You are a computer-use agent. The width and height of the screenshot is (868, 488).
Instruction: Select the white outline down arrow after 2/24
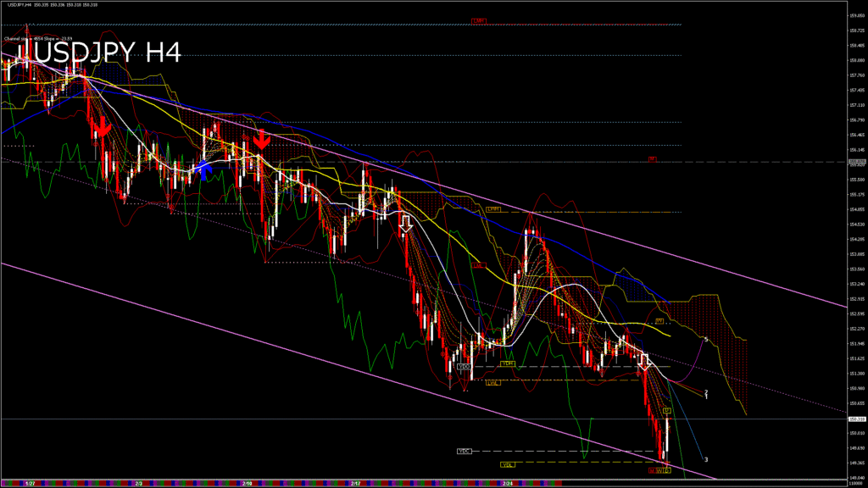644,363
